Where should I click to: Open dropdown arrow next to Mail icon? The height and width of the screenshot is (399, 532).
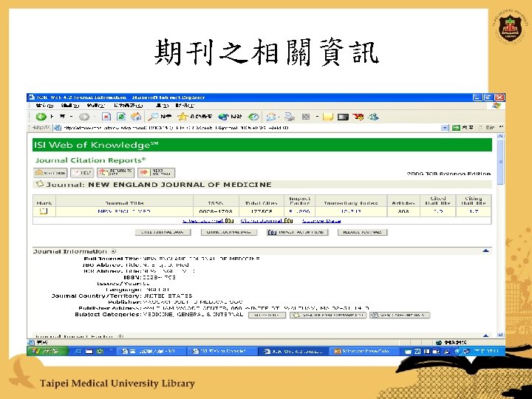[279, 117]
